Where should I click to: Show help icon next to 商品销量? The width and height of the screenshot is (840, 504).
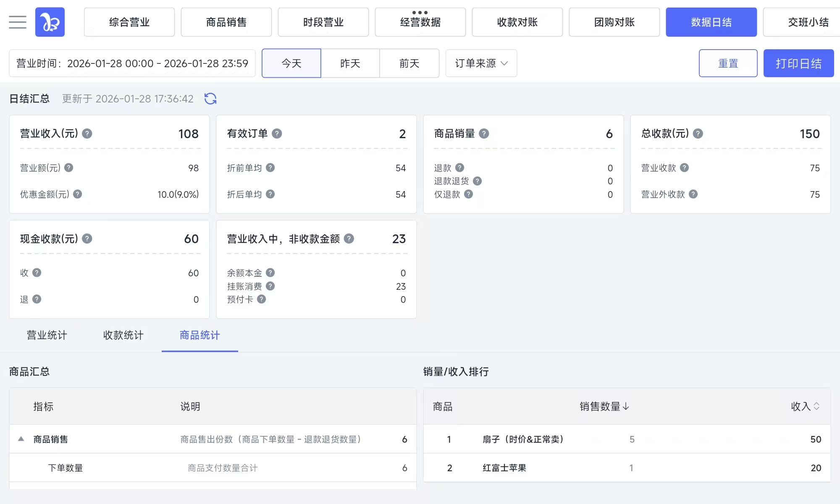tap(484, 134)
